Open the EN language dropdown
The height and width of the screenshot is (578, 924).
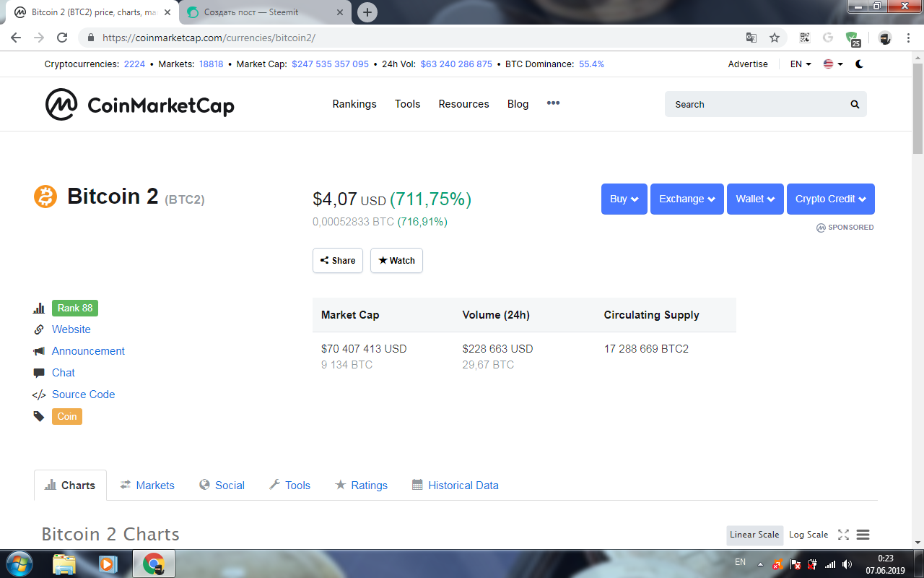[801, 64]
